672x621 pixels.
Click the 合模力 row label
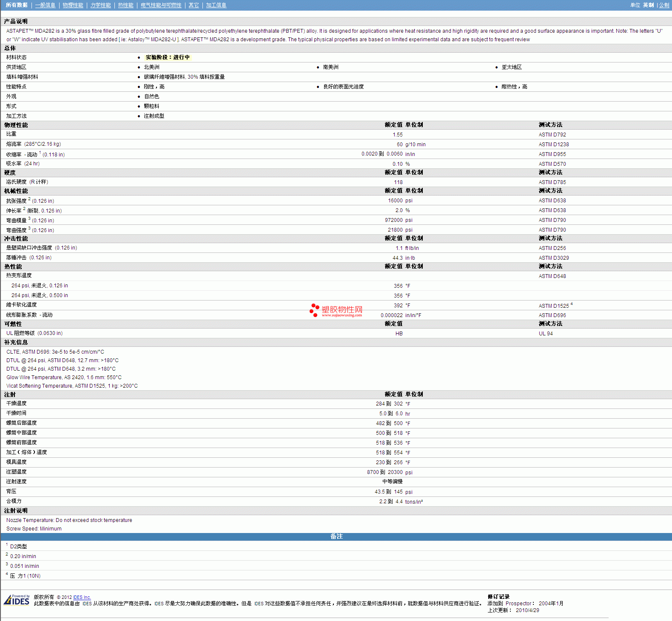coord(14,501)
